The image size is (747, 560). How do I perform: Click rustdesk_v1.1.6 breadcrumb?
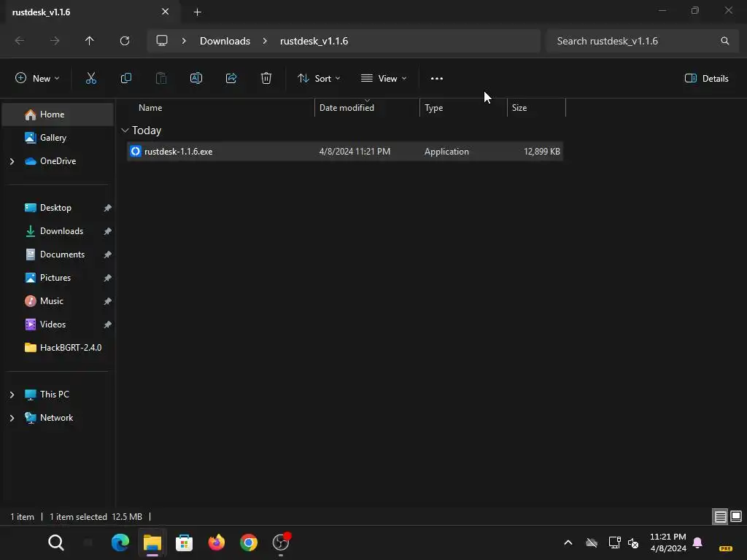pyautogui.click(x=314, y=41)
